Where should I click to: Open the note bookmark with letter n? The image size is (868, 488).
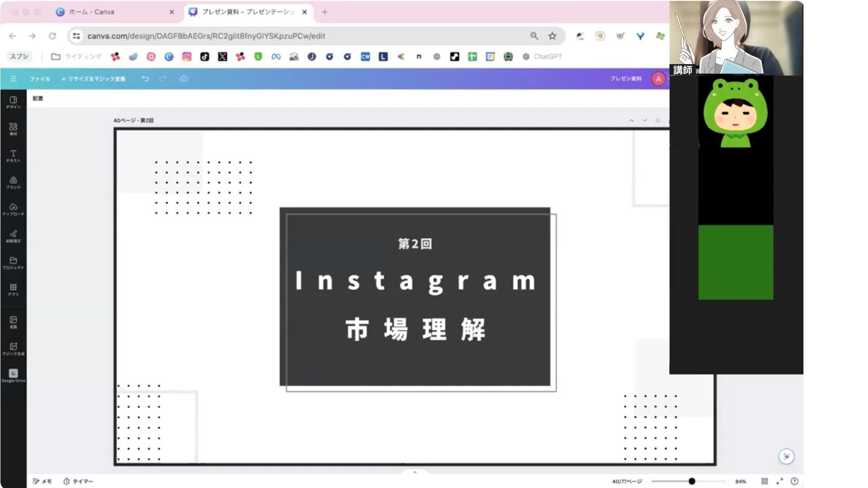(x=419, y=56)
